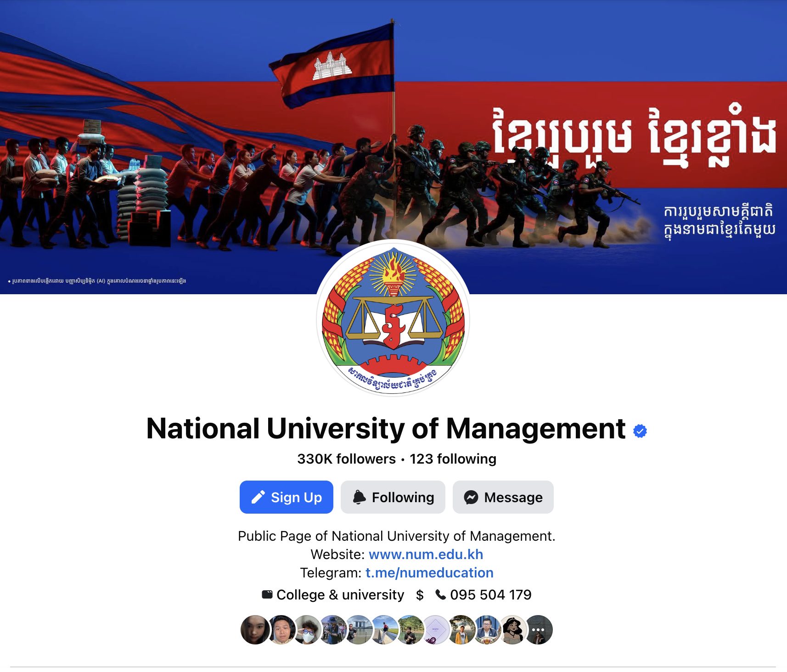Image resolution: width=787 pixels, height=672 pixels.
Task: Click the blue verified badge beside page name
Action: [640, 431]
